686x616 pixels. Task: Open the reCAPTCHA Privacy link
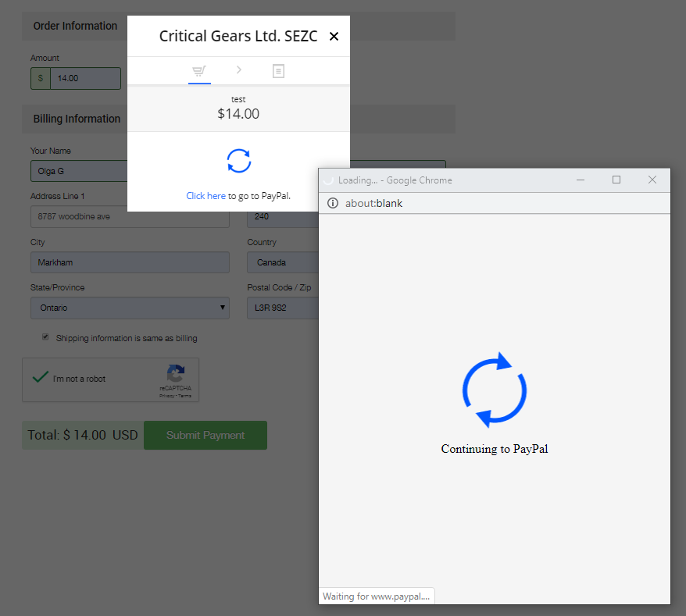coord(166,396)
